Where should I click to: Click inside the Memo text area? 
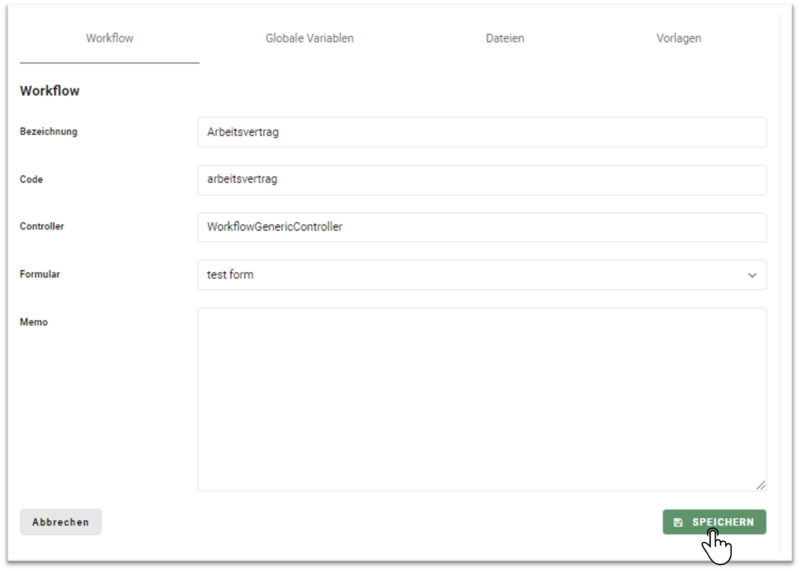(482, 400)
